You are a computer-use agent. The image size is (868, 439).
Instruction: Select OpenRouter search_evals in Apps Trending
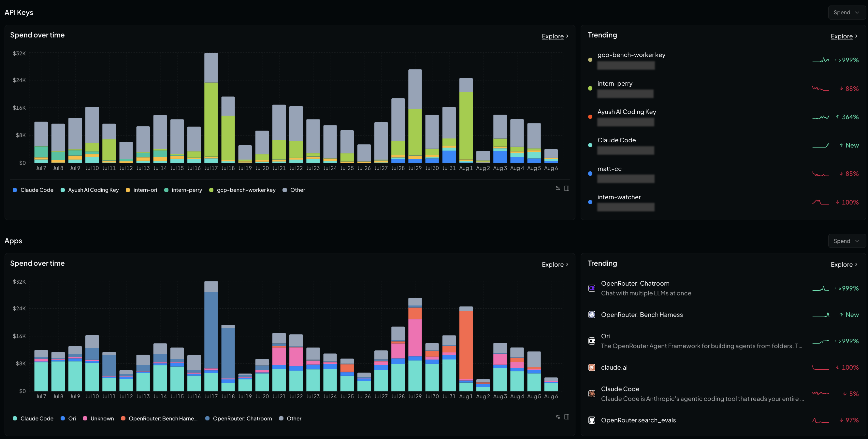723,420
